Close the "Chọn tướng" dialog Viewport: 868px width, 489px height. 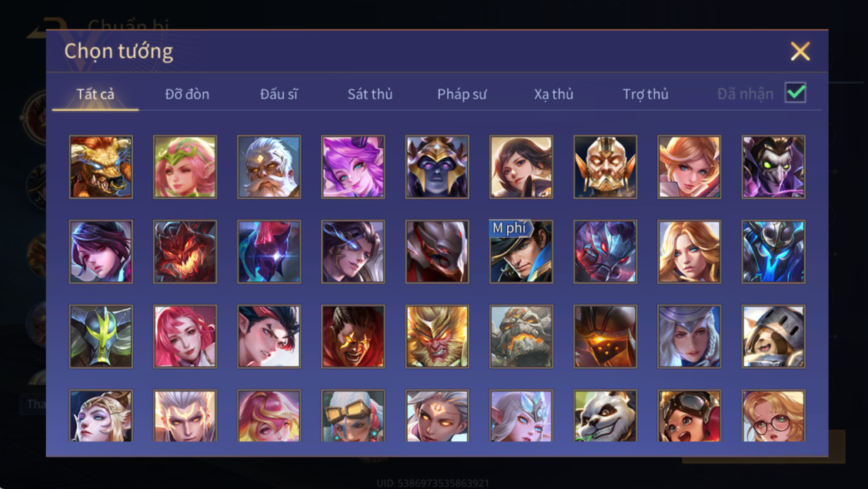[x=800, y=52]
